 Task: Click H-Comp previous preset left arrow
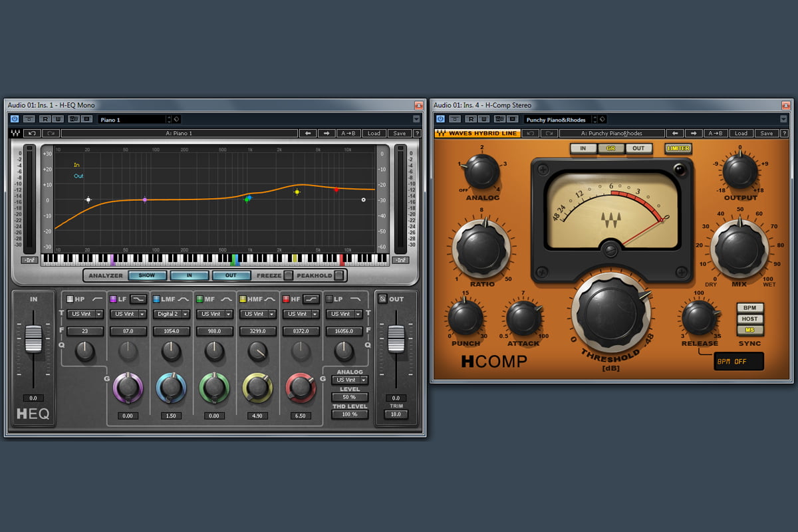tap(675, 133)
